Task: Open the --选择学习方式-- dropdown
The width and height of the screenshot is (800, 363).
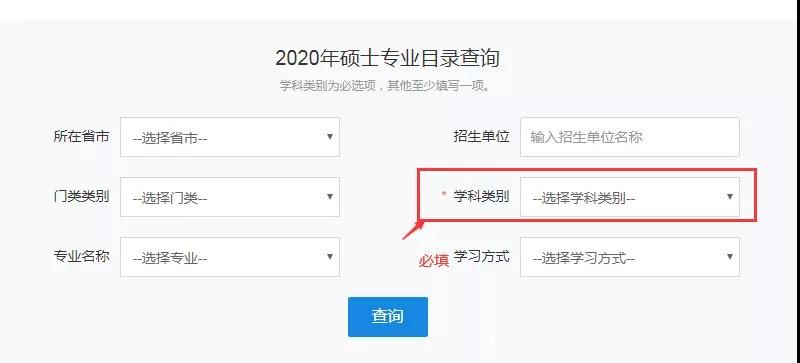Action: tap(630, 257)
